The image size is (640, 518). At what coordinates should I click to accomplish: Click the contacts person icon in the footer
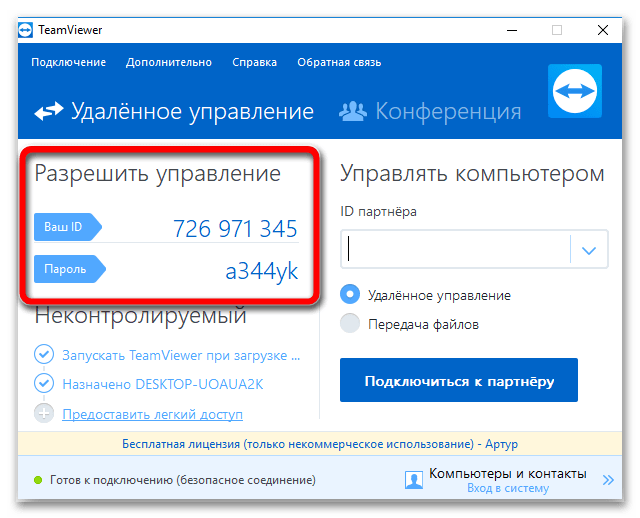(413, 480)
